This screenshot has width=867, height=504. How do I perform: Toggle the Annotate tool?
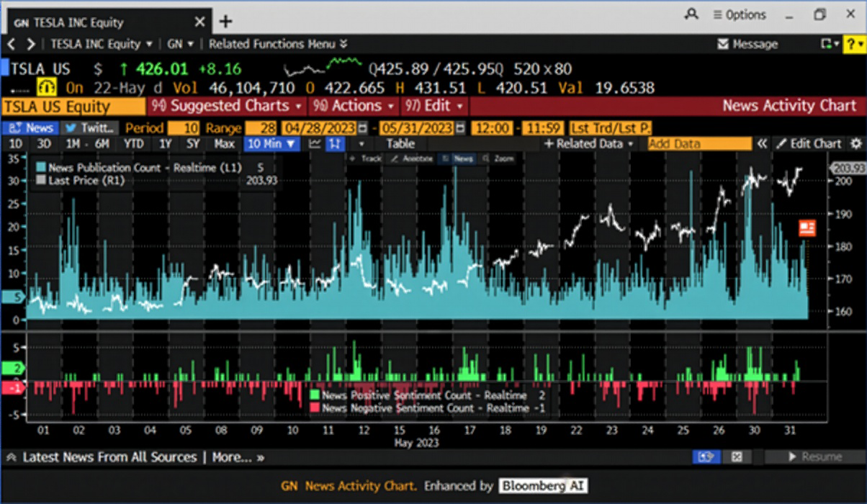(411, 158)
